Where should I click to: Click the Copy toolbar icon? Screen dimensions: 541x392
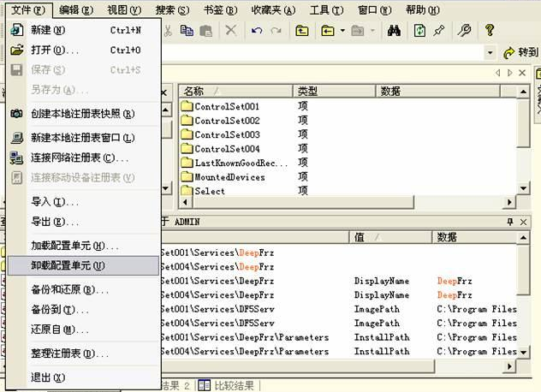(x=187, y=31)
